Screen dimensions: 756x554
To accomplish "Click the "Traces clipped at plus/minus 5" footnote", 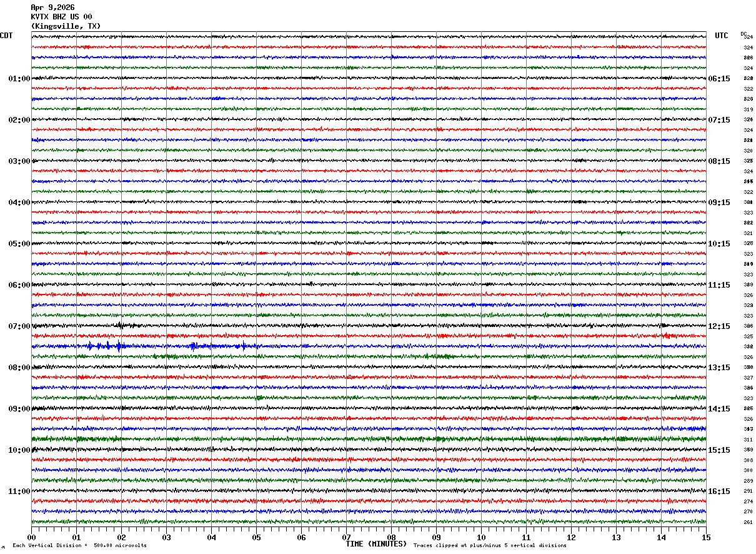I will point(490,546).
